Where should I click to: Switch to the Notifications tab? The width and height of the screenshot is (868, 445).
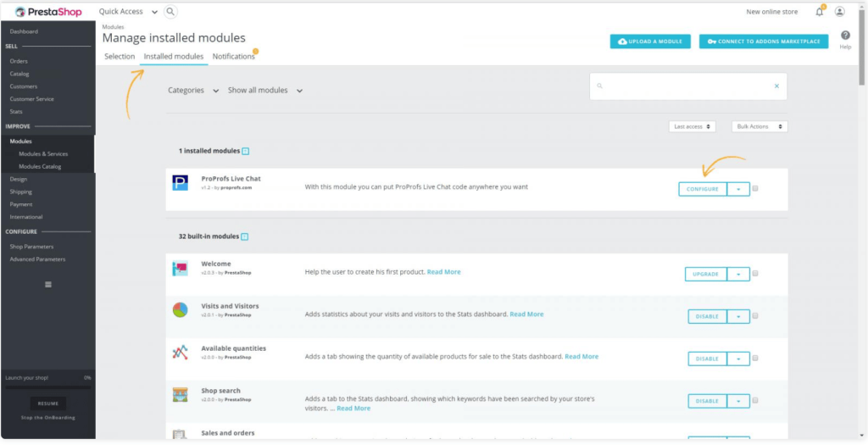click(x=234, y=57)
